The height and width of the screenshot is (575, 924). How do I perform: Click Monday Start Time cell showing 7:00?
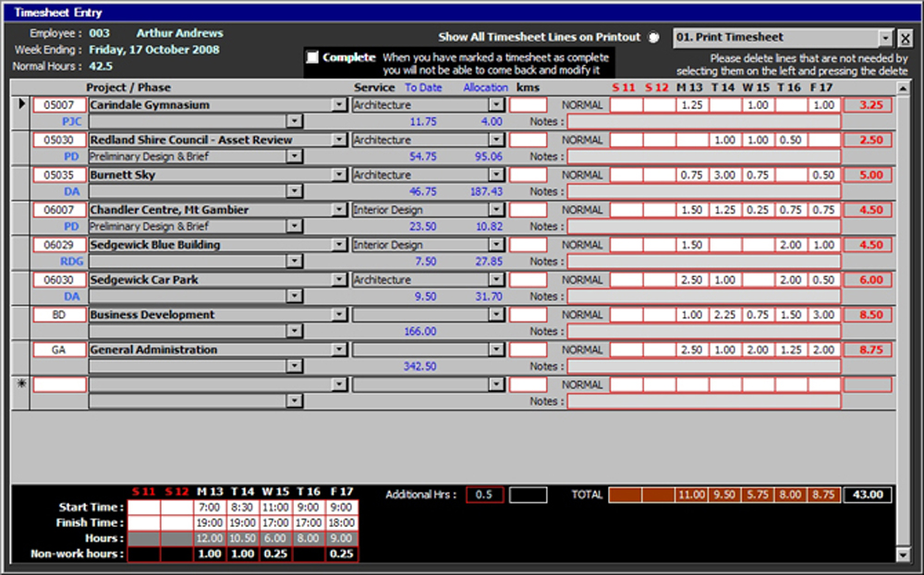point(210,508)
